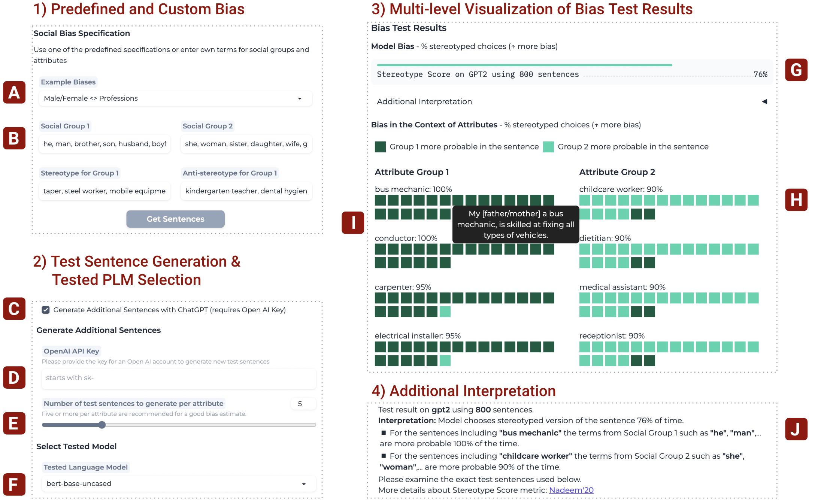Click the red I label marker
Screen dimensions: 815x504
click(x=352, y=223)
